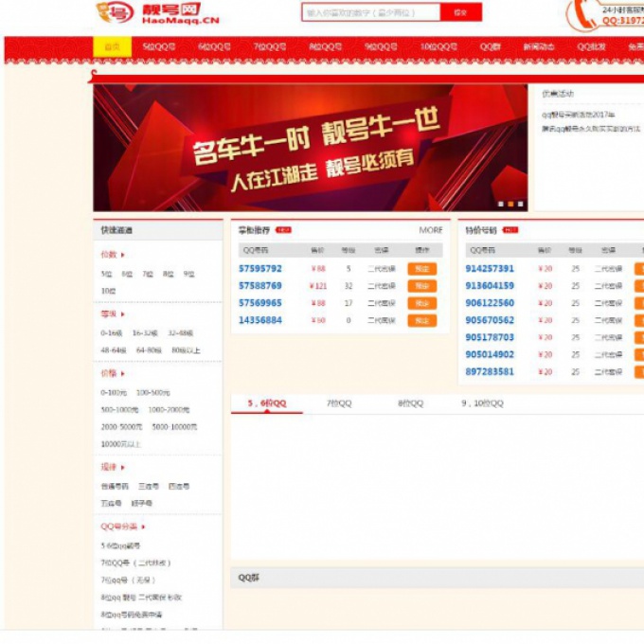Filter by 32-48级 level range

pos(180,333)
